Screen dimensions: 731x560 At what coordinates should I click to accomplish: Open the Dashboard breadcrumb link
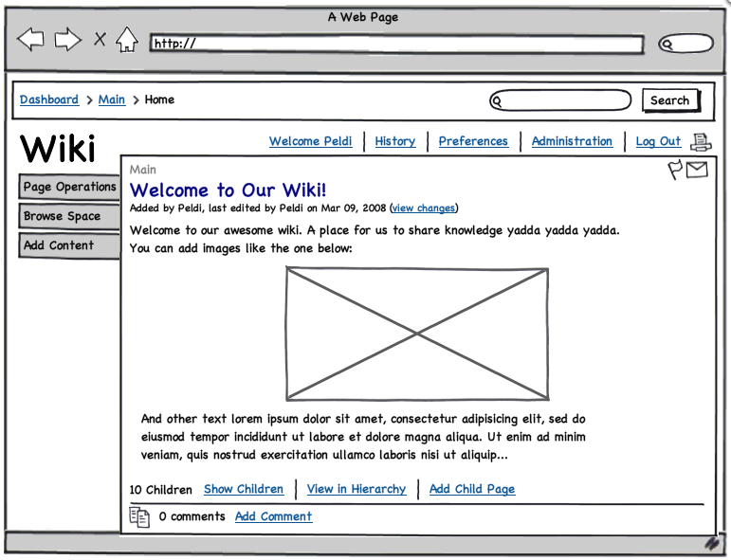(x=49, y=99)
